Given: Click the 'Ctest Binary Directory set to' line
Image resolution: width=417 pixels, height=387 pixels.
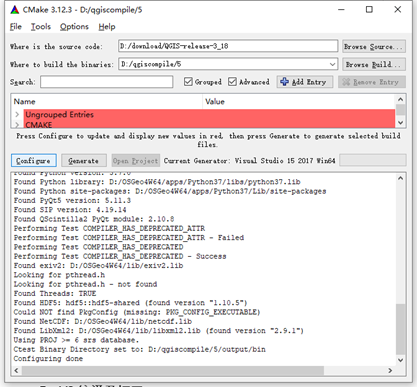Looking at the screenshot, I should coord(139,349).
